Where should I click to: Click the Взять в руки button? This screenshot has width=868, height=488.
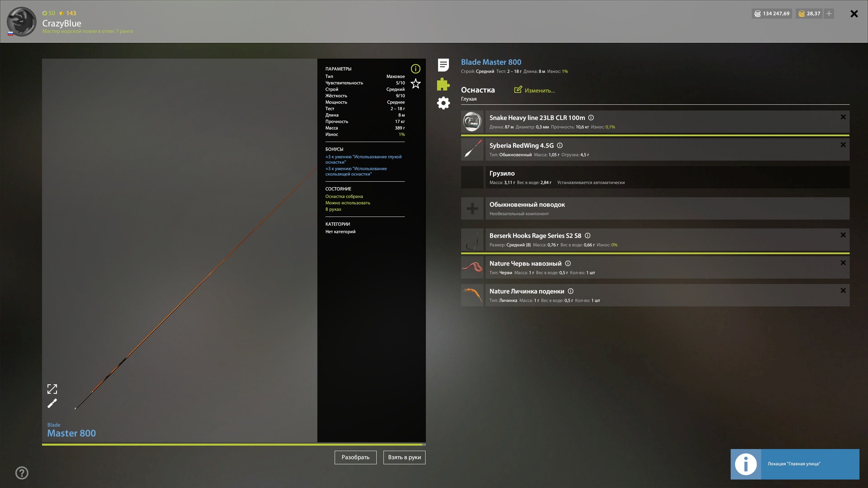pos(404,457)
